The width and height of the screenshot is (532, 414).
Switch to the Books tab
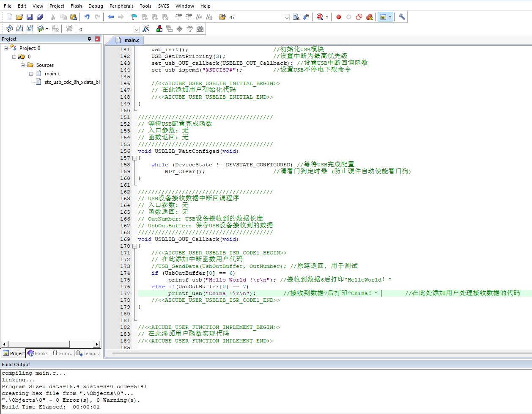(38, 353)
